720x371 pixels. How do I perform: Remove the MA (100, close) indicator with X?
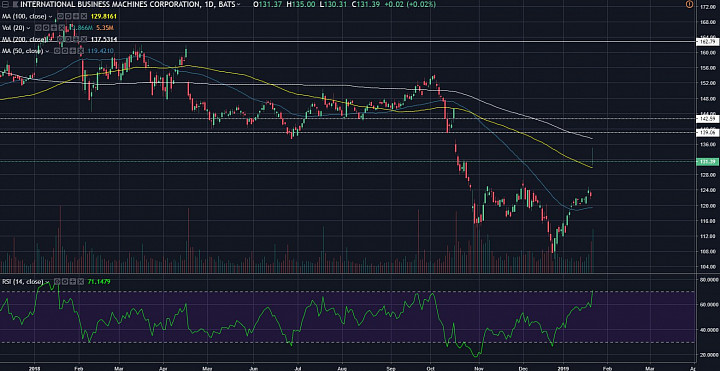coord(84,16)
